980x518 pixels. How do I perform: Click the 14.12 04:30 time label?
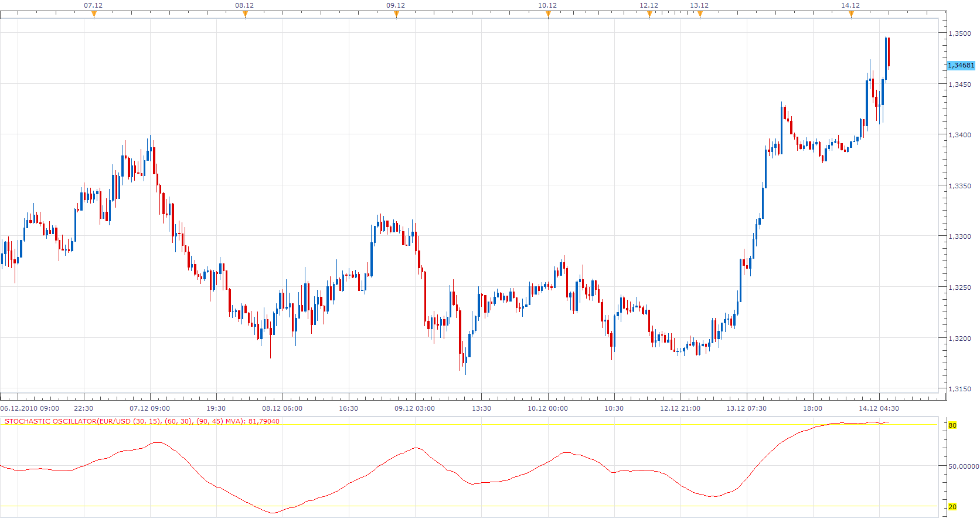pyautogui.click(x=879, y=408)
